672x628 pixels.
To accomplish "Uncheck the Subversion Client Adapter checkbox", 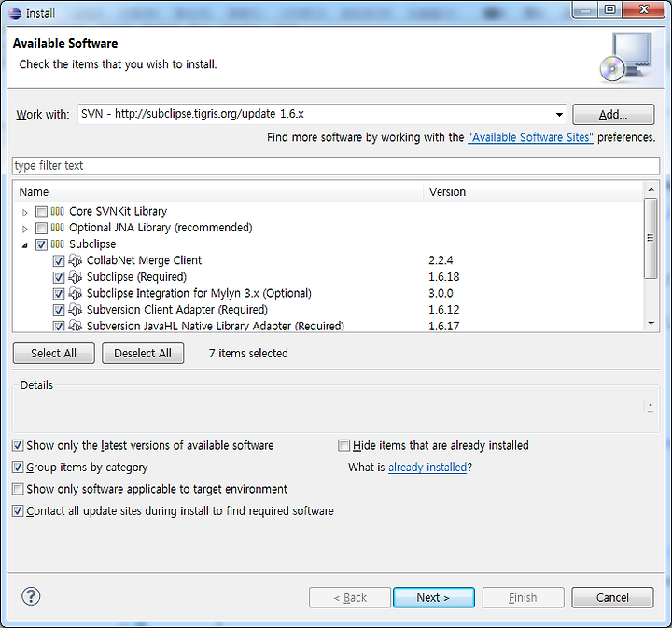I will 59,310.
